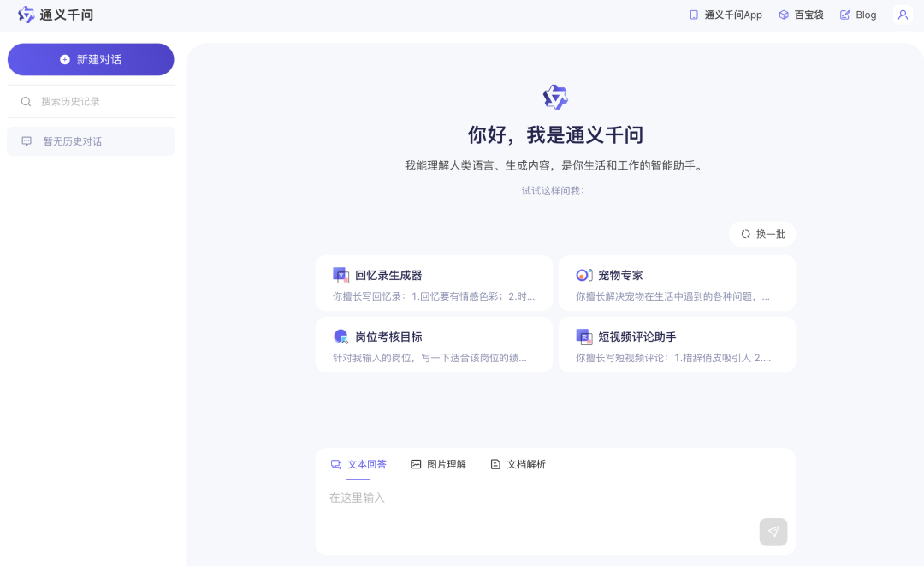
Task: Click the refresh arrows icon in 换一批
Action: pos(745,234)
